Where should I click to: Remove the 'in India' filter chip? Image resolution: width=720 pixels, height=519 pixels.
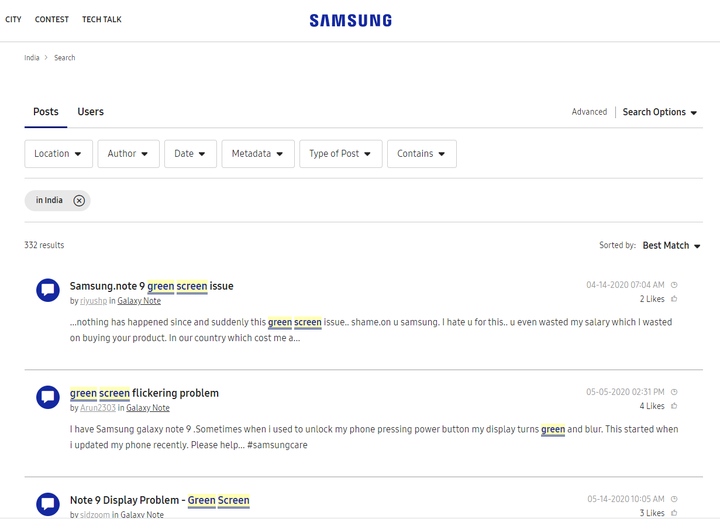coord(79,201)
